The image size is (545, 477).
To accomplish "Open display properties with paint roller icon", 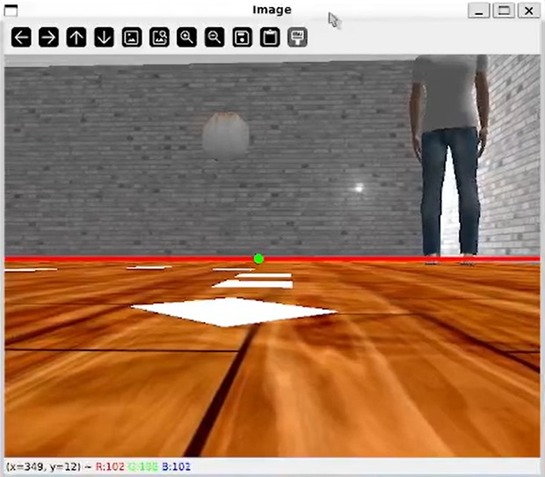I will [x=298, y=37].
